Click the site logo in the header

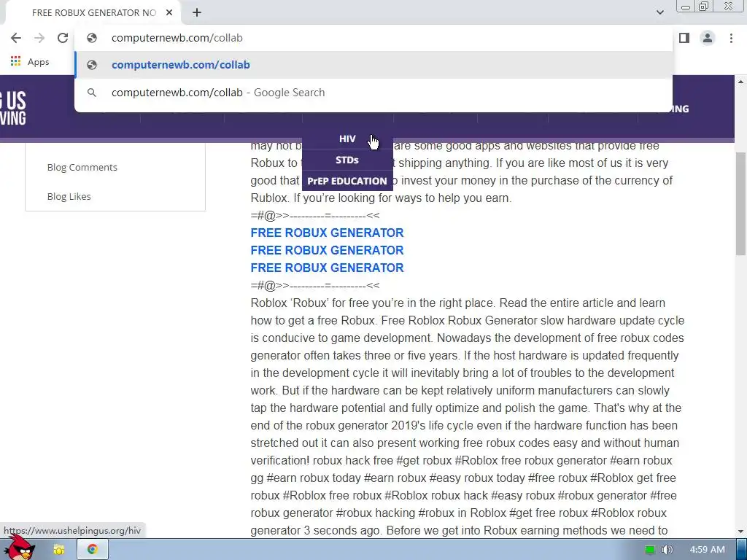tap(13, 108)
